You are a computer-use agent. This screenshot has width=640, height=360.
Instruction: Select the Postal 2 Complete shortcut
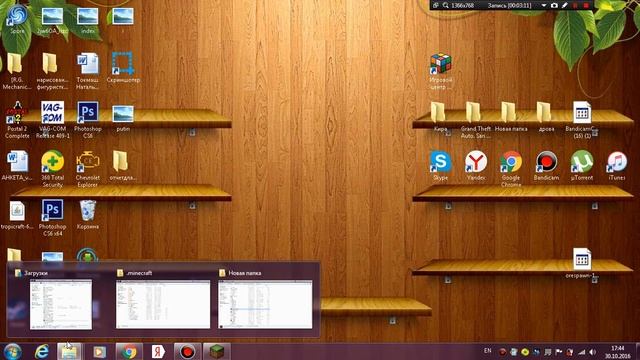pos(17,113)
